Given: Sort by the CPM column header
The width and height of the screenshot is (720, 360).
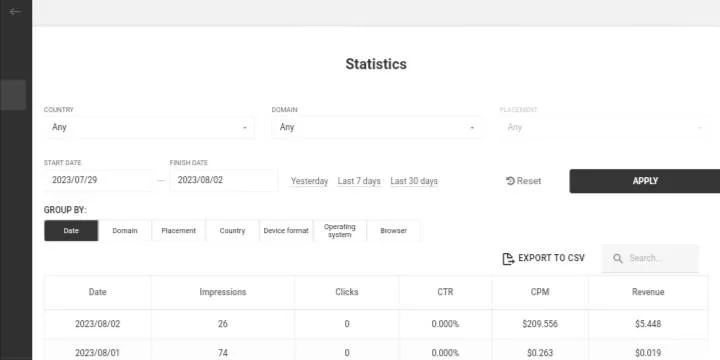Looking at the screenshot, I should click(x=540, y=292).
